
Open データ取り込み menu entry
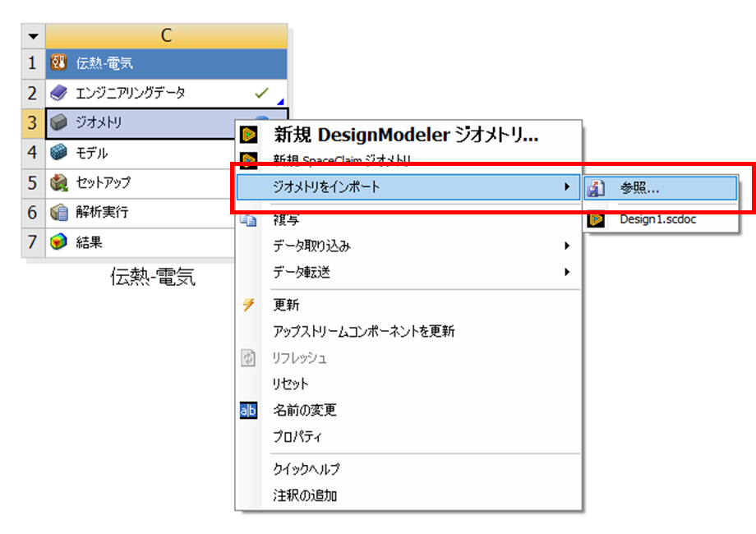pyautogui.click(x=408, y=246)
